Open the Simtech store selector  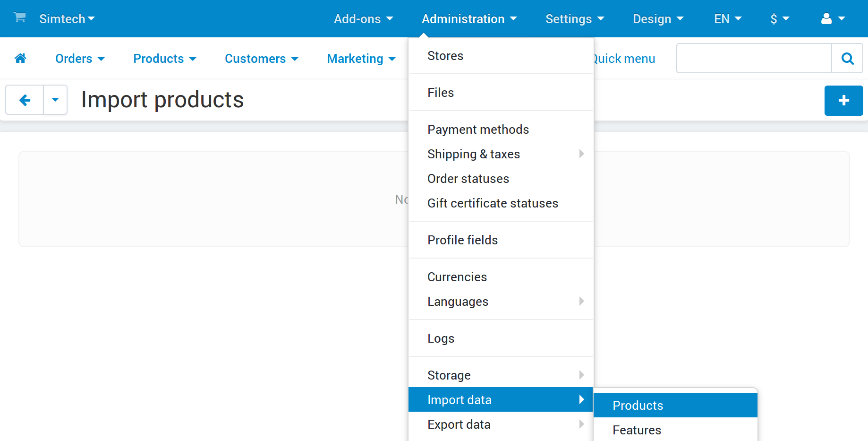67,19
